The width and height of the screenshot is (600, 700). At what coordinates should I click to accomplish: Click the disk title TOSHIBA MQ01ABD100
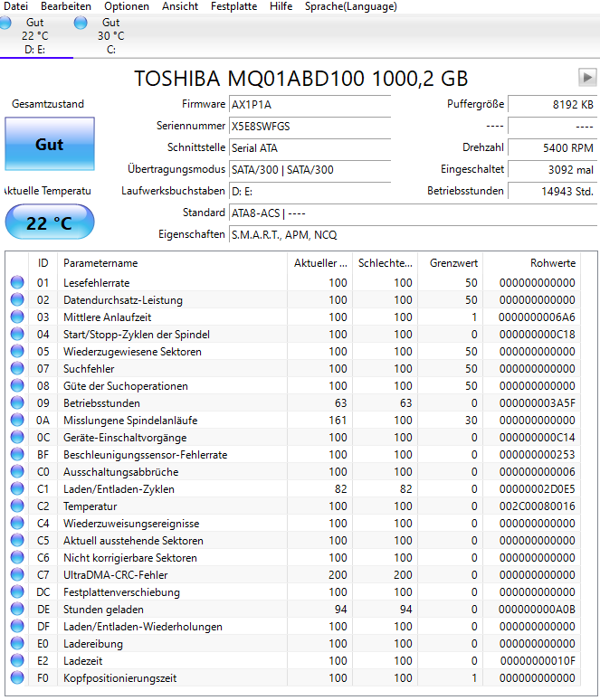(301, 79)
